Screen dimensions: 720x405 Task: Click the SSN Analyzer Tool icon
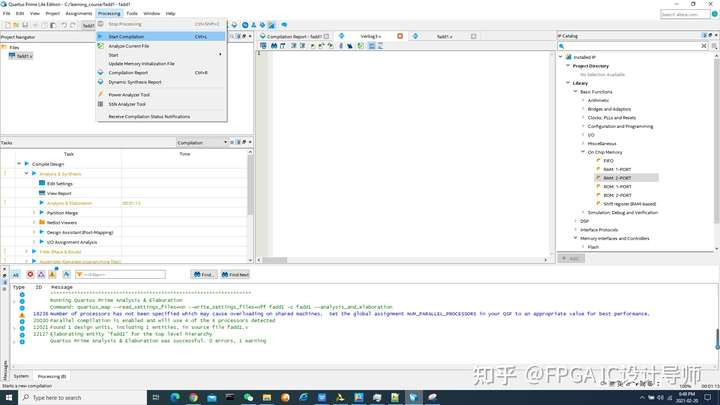(x=101, y=104)
